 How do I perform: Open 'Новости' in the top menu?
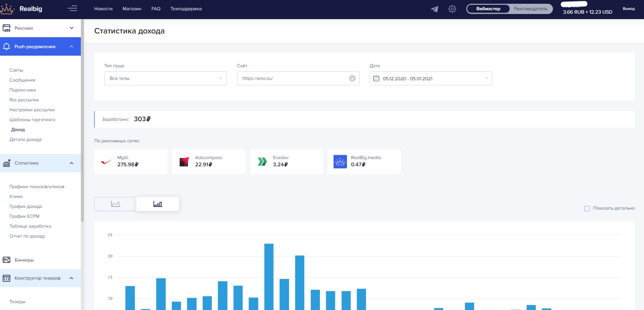[103, 9]
